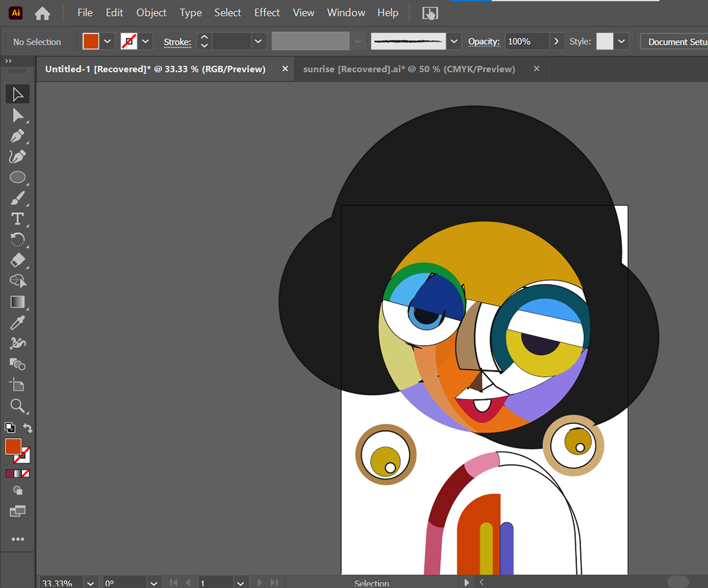Image resolution: width=708 pixels, height=588 pixels.
Task: Click the touch workspace icon next to Help
Action: point(430,13)
